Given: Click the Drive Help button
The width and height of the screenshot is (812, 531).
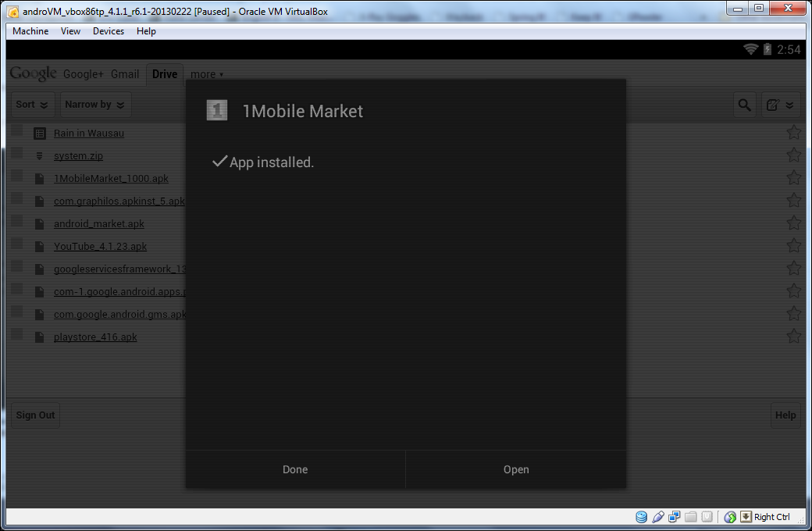Looking at the screenshot, I should point(785,415).
